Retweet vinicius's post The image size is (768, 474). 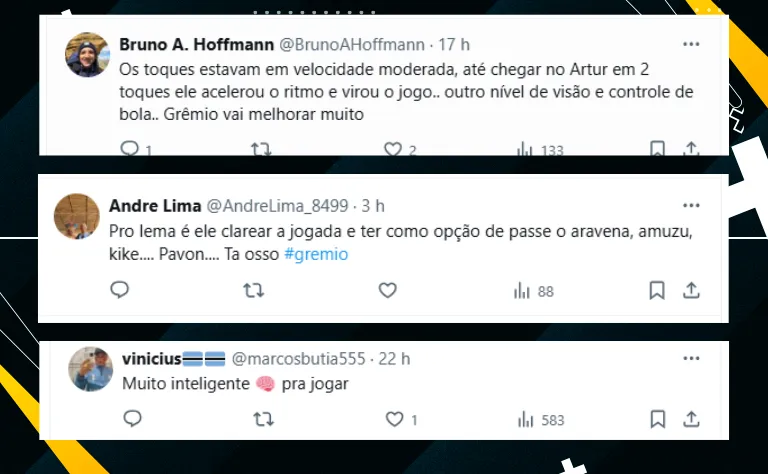[263, 419]
